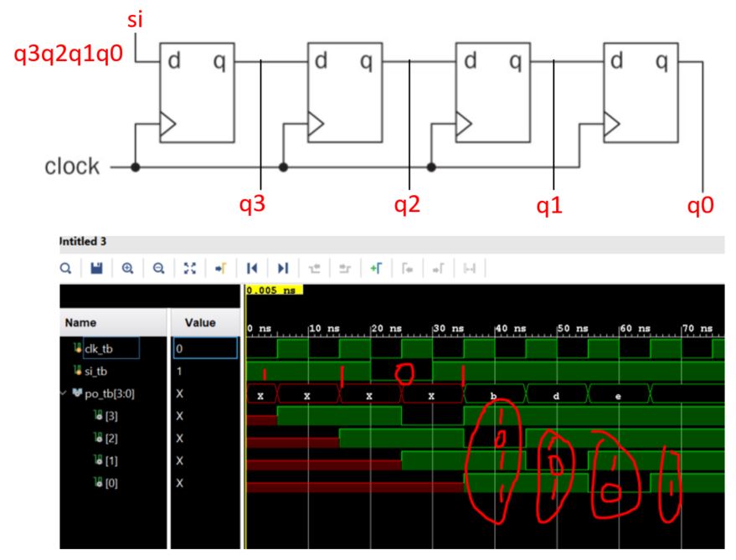Click the green Add Marker icon
Viewport: 736px width, 560px height.
(375, 269)
